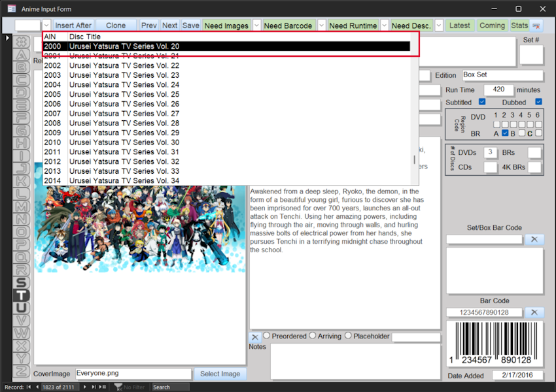This screenshot has height=392, width=556.
Task: Select the Placeholder radio button
Action: click(348, 335)
